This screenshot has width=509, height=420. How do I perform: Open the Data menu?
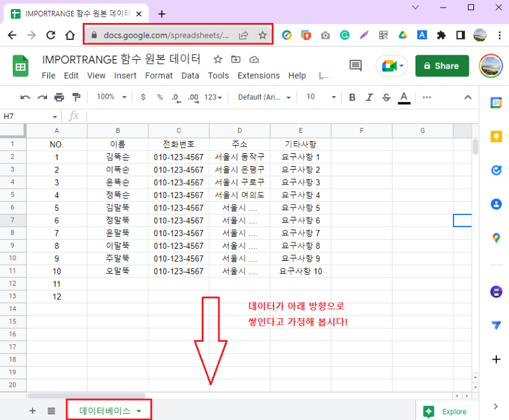190,75
